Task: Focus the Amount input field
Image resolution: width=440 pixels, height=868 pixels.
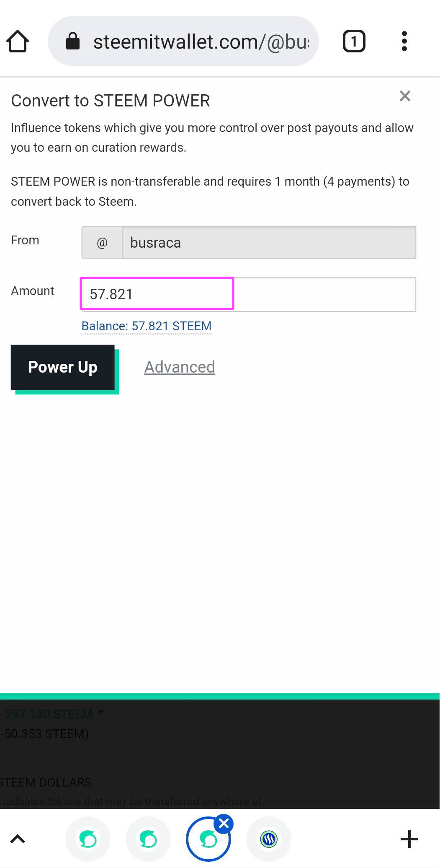Action: coord(248,294)
